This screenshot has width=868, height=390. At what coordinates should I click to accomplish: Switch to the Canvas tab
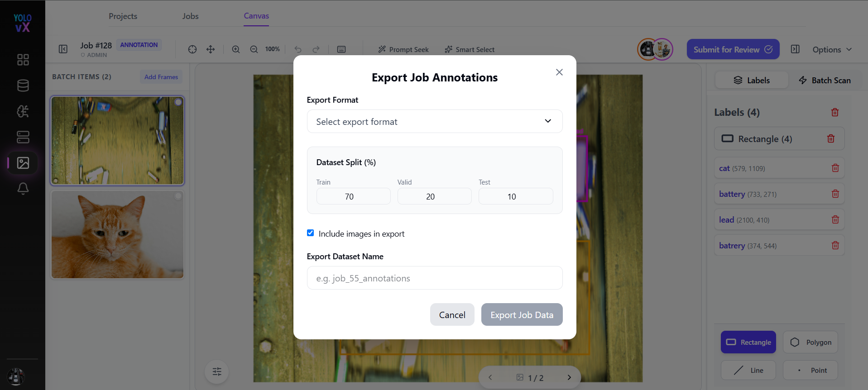[x=256, y=16]
